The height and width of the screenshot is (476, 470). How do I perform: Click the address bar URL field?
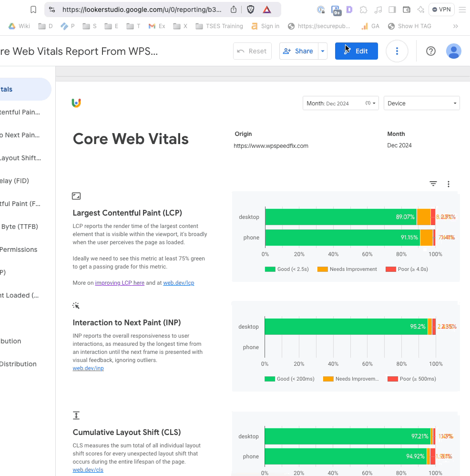coord(142,10)
